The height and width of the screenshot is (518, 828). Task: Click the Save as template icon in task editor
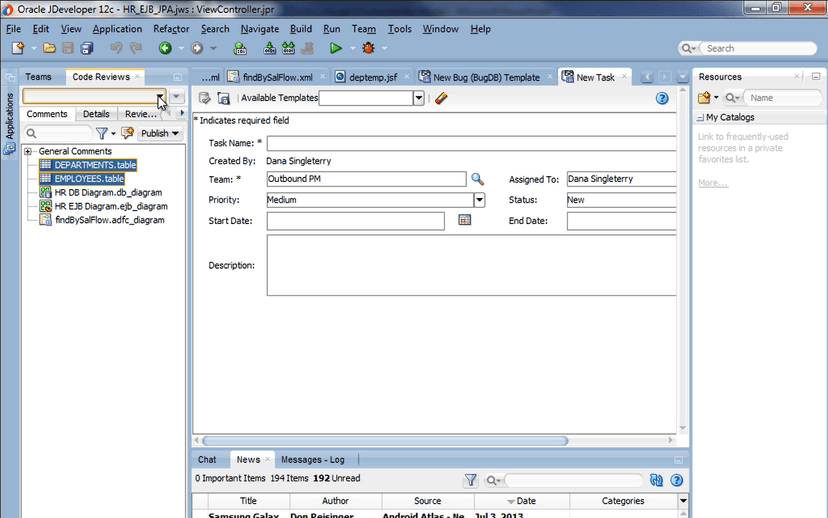coord(224,98)
